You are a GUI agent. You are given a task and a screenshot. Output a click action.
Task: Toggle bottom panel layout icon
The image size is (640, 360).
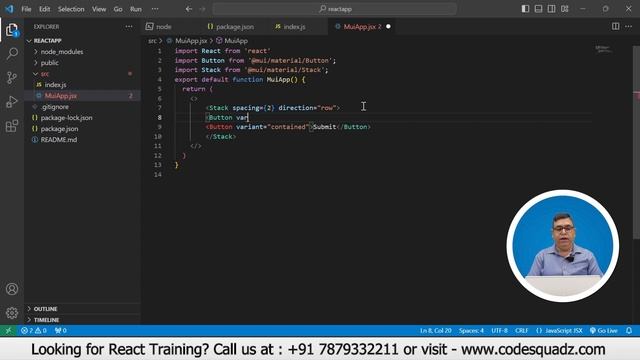(538, 9)
